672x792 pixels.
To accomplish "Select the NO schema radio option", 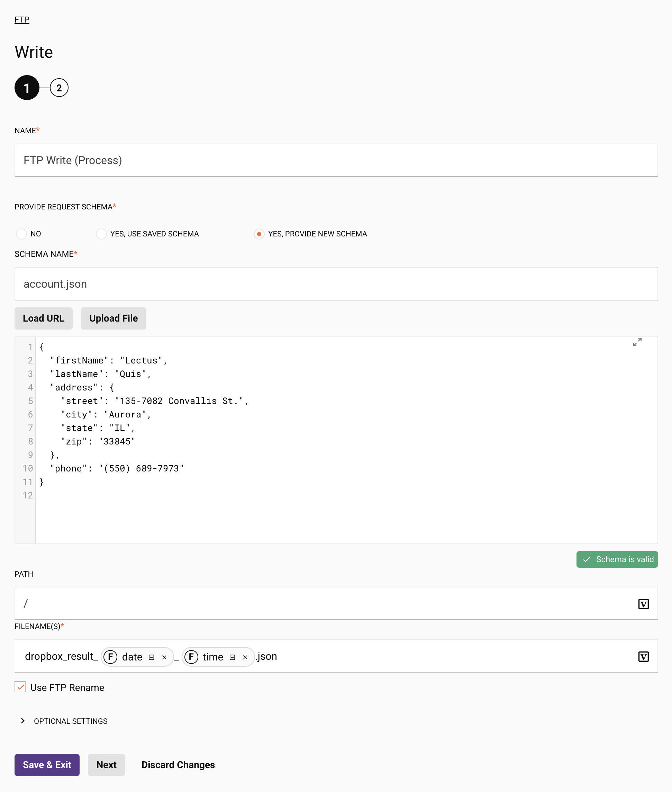I will (x=21, y=234).
